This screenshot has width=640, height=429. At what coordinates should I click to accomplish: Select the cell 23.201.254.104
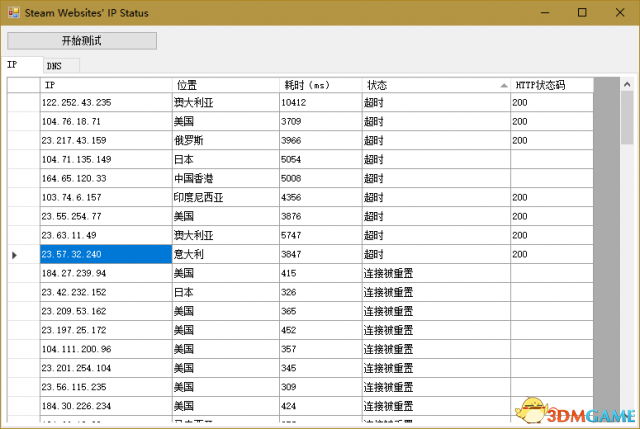click(x=106, y=368)
